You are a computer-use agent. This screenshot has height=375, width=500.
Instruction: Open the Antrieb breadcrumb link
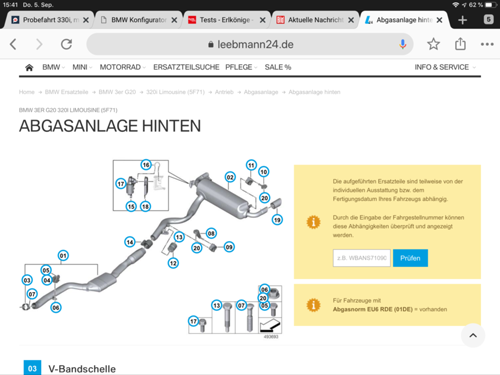pyautogui.click(x=224, y=92)
